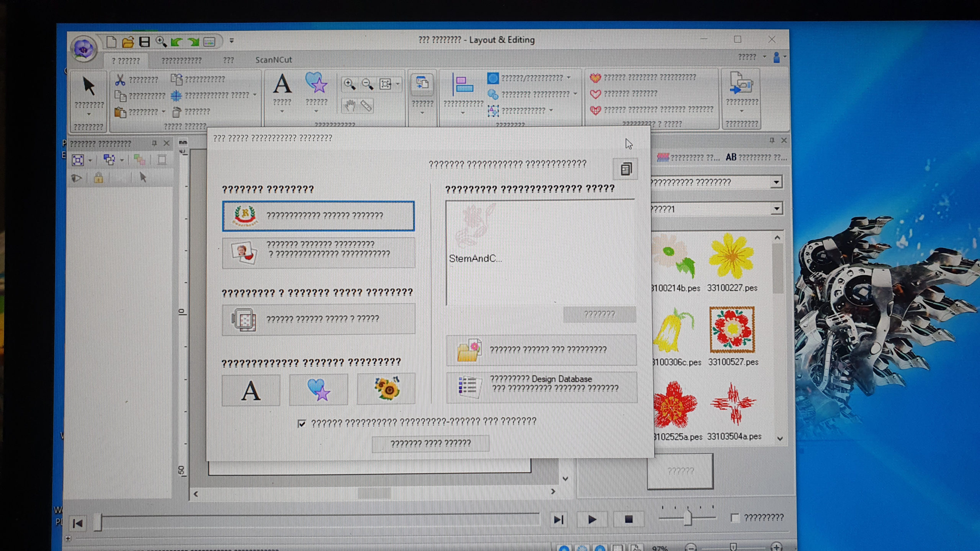Click the import/send design icon at ribbon far right
Screen dimensions: 980x551
pyautogui.click(x=741, y=83)
